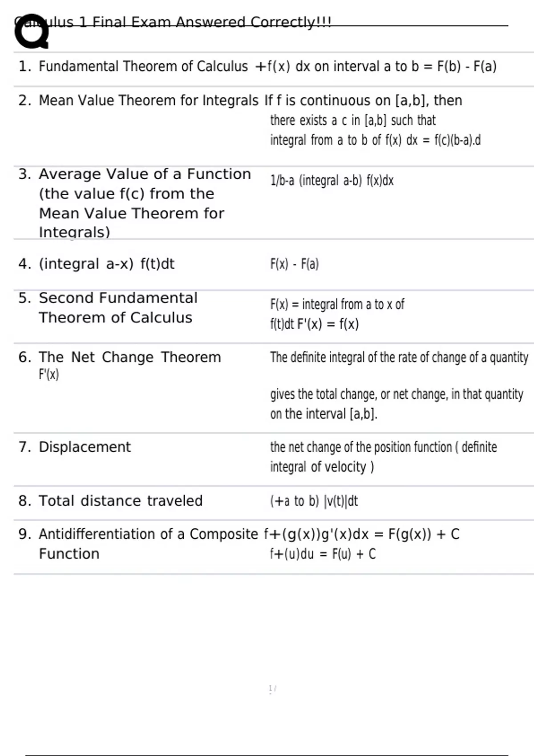This screenshot has width=534, height=756.
Task: Click the '1/b-a (integral a-b) f(x)dx' answer
Action: click(332, 181)
